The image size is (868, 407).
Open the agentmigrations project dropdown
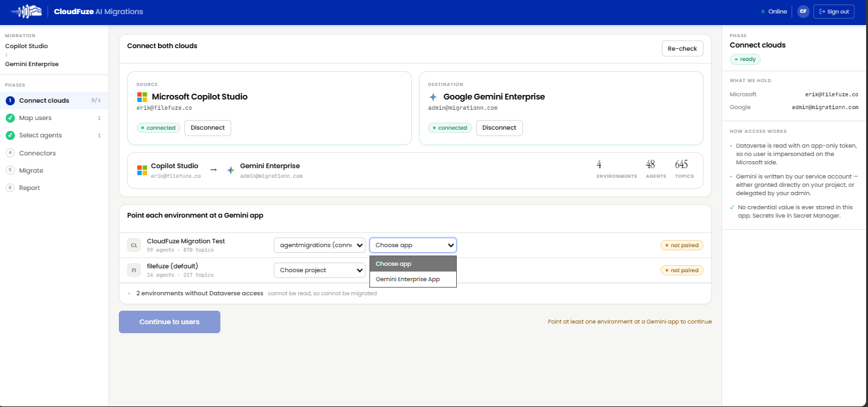319,245
